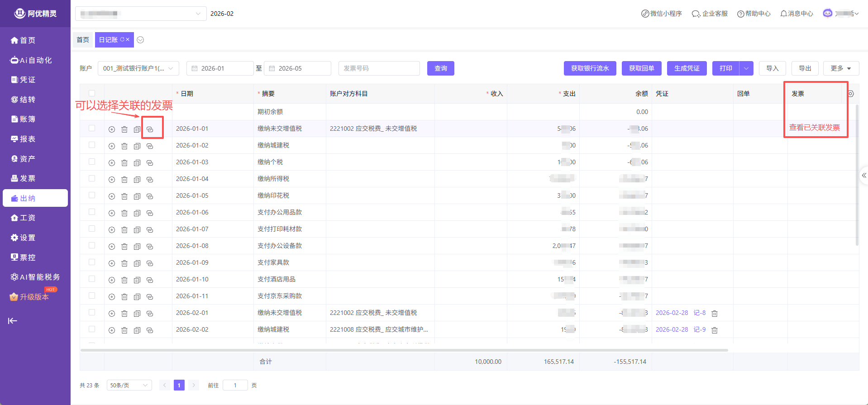Click the 阿优精灵 logo
The image size is (868, 405).
click(35, 14)
